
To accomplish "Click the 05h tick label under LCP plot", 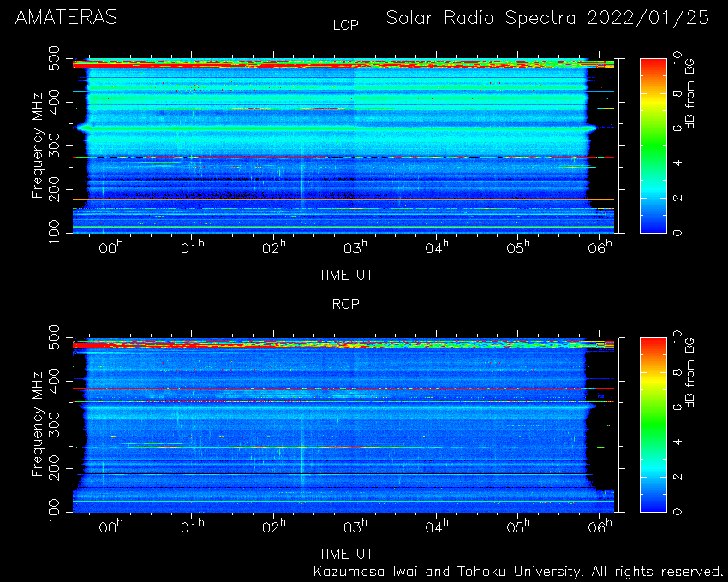I will coord(518,246).
